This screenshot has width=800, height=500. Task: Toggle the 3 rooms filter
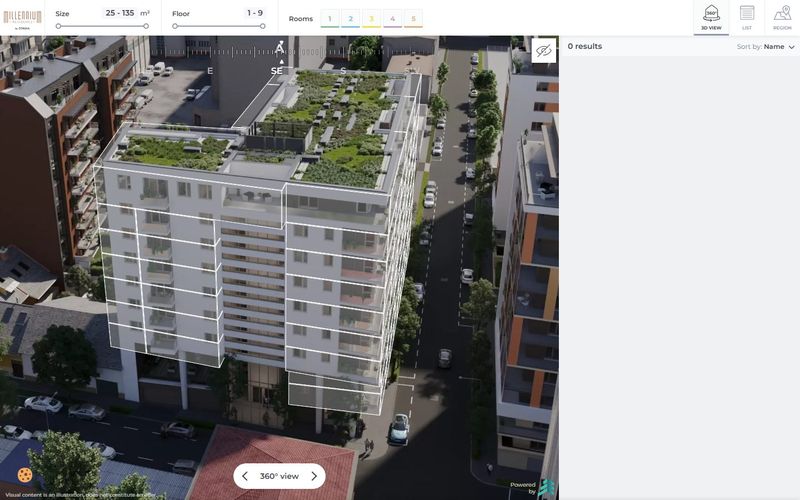[371, 19]
